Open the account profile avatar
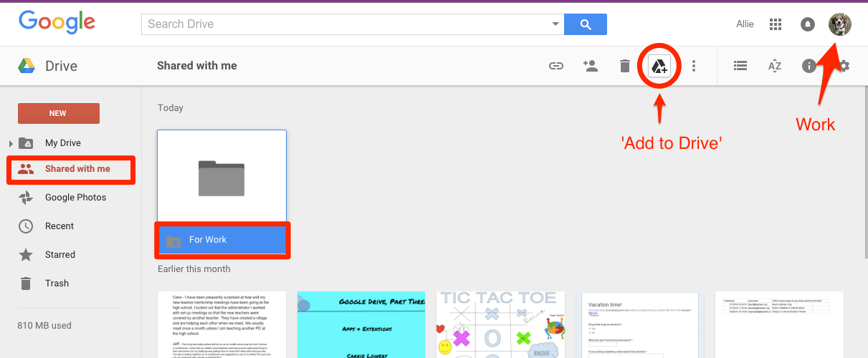The height and width of the screenshot is (358, 868). click(840, 24)
